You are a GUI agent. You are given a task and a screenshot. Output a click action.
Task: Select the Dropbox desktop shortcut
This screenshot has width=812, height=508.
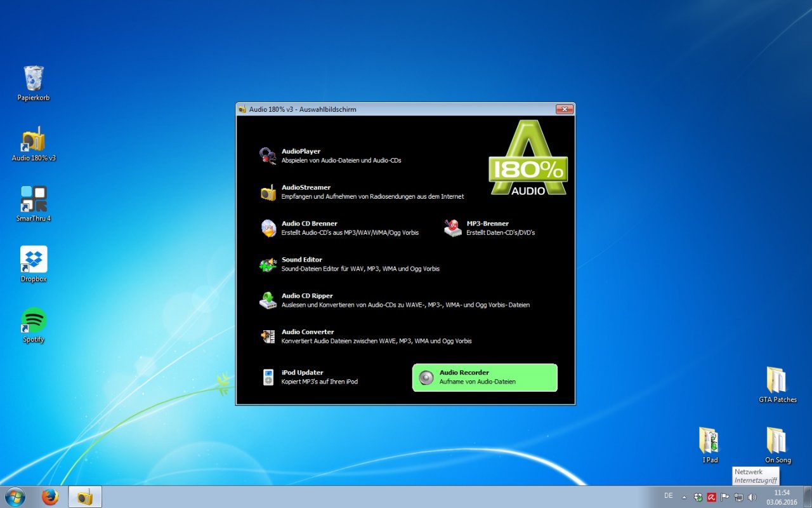click(x=34, y=264)
